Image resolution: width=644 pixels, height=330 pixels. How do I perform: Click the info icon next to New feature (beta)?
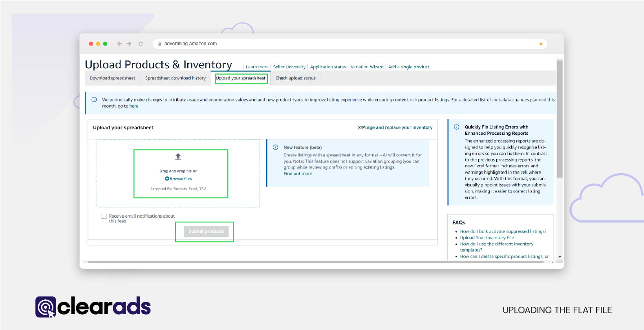tap(276, 147)
